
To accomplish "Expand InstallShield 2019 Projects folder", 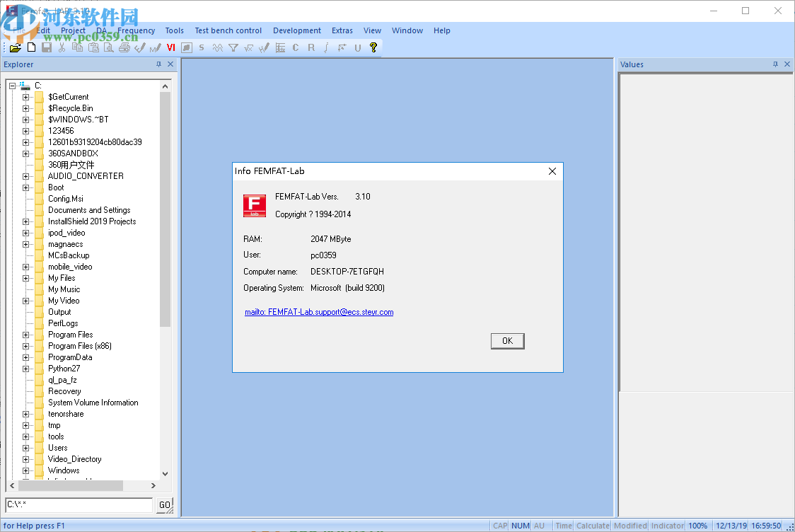I will (26, 221).
